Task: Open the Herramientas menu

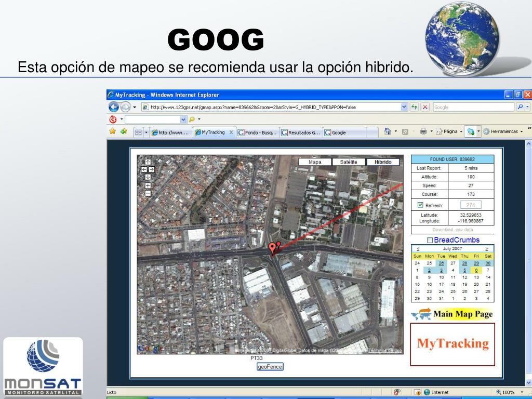Action: pyautogui.click(x=503, y=131)
